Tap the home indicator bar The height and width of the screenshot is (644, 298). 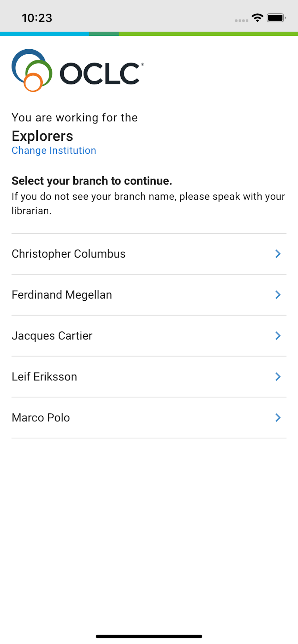149,636
